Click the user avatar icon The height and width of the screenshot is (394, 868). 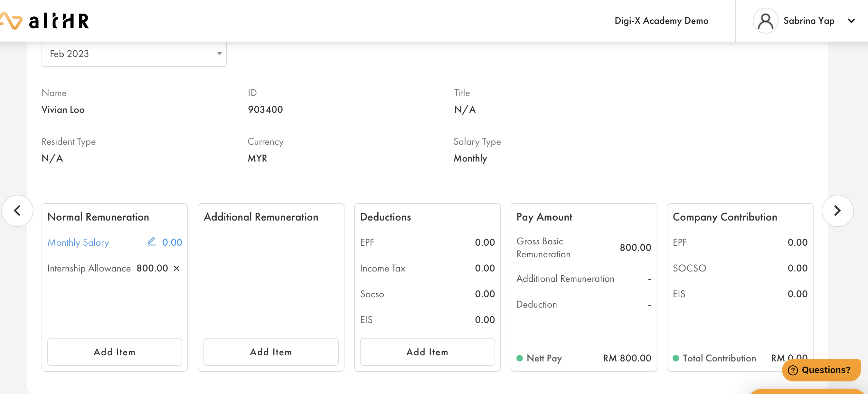click(765, 21)
